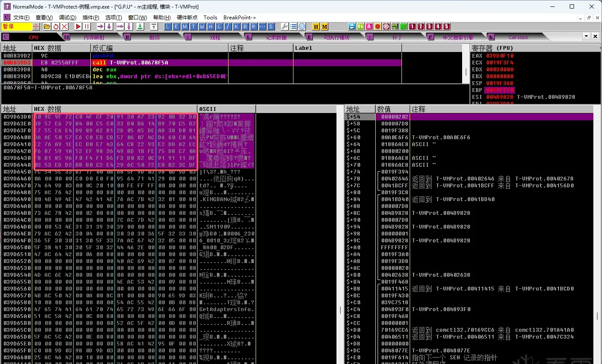The image size is (602, 364).
Task: Switch to the 可执行模块 tab
Action: (337, 37)
